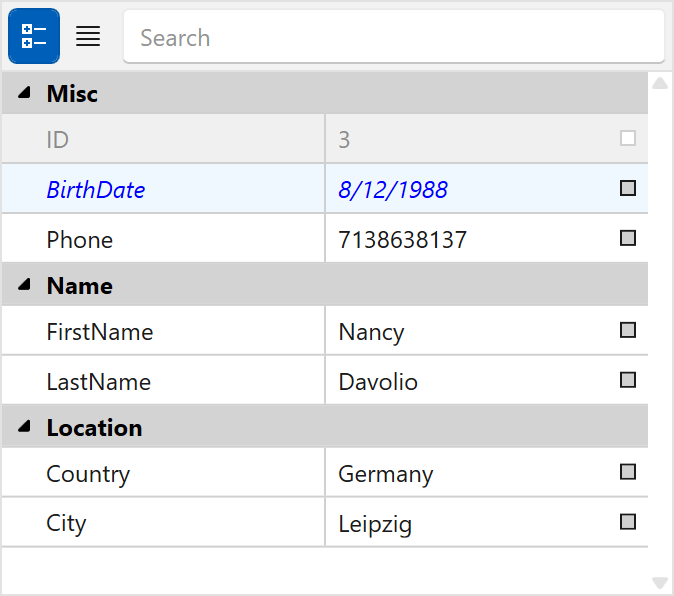The width and height of the screenshot is (674, 596).
Task: Click the square marker beside City
Action: [x=628, y=522]
